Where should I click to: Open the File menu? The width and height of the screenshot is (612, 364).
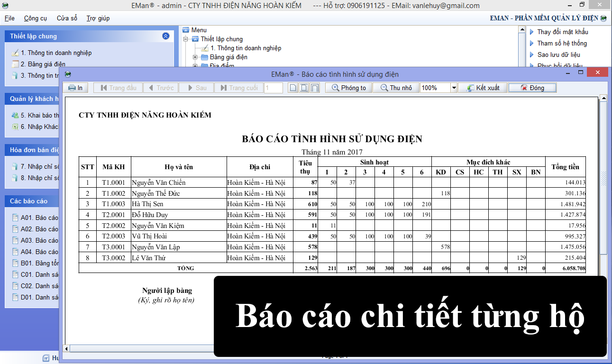coord(9,18)
